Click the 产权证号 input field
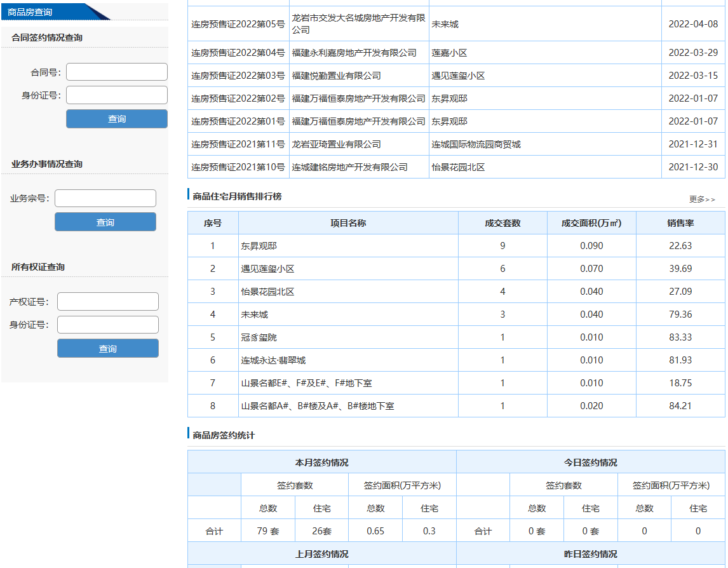 108,301
